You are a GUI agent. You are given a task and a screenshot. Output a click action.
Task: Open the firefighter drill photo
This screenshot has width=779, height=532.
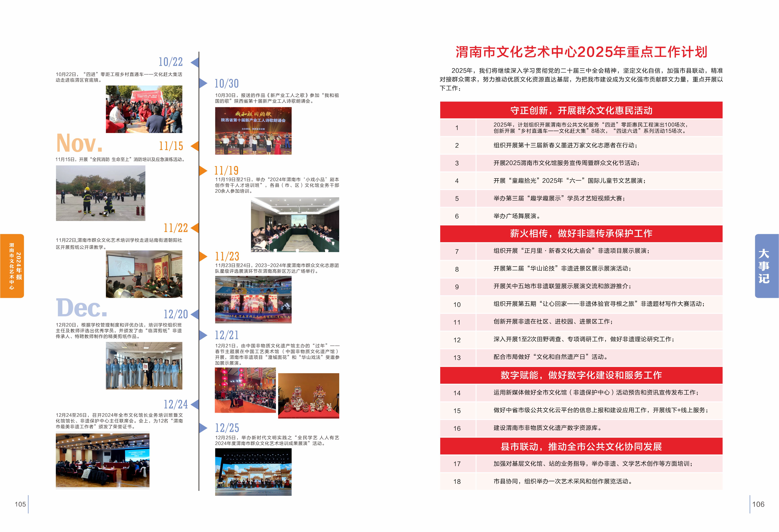(x=101, y=193)
